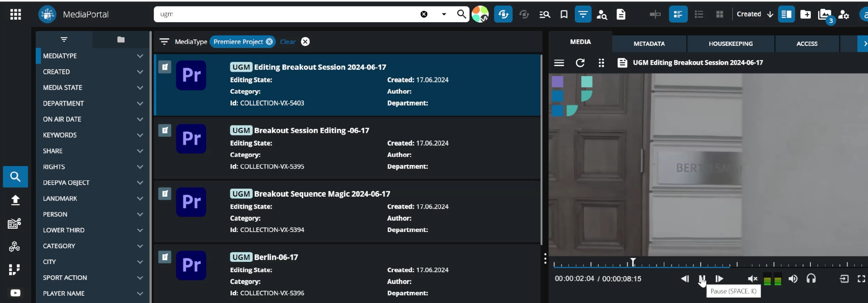868x303 pixels.
Task: Switch to the METADATA tab
Action: (x=649, y=44)
